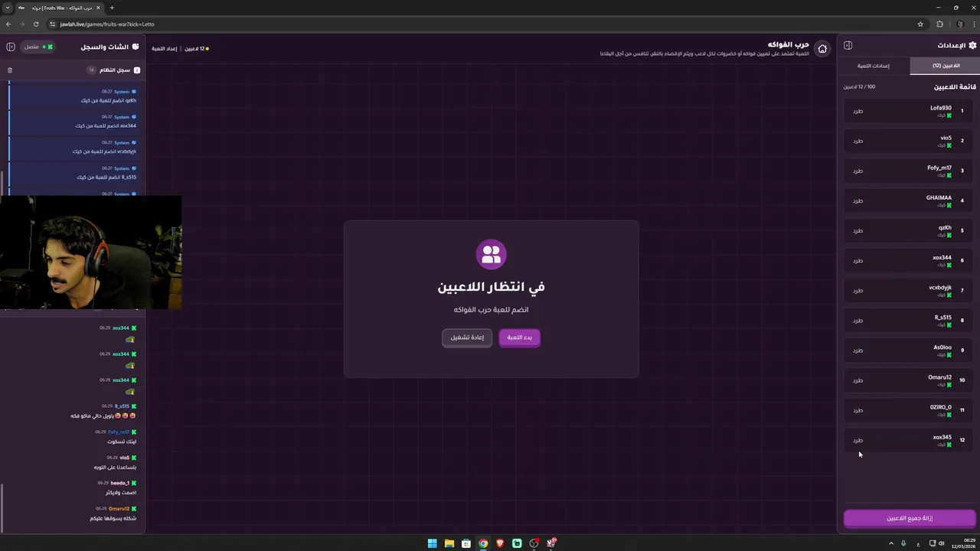
Task: Kick player xox345 with طرد
Action: coord(857,440)
